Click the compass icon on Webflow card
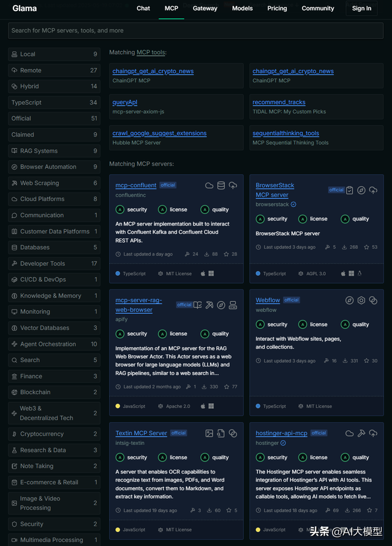Viewport: 392px width, 546px height. [x=350, y=300]
